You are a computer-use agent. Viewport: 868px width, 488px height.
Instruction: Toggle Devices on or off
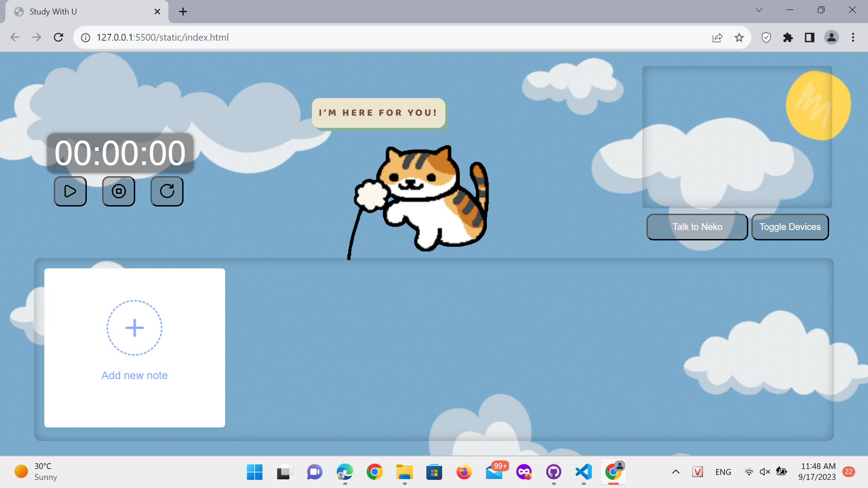[790, 227]
